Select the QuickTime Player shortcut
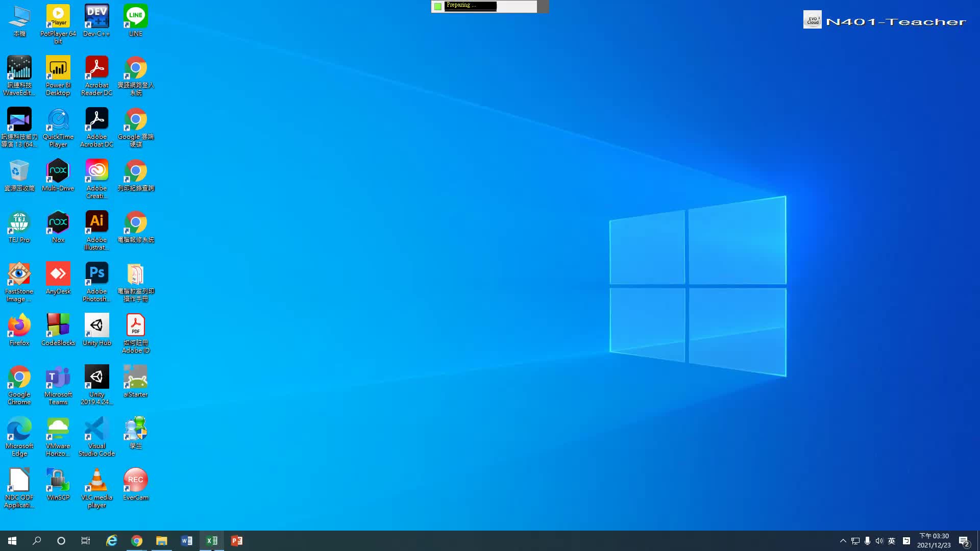Viewport: 980px width, 551px height. pos(58,127)
